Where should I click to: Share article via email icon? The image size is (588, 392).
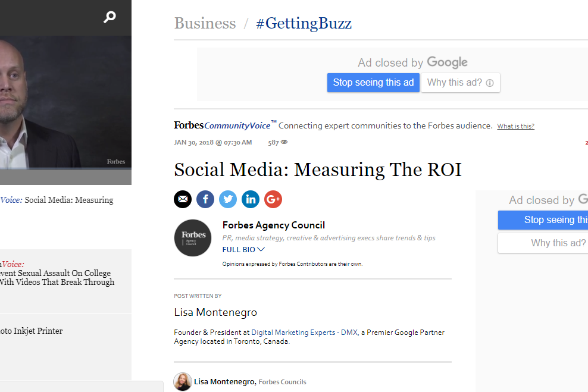pyautogui.click(x=183, y=199)
